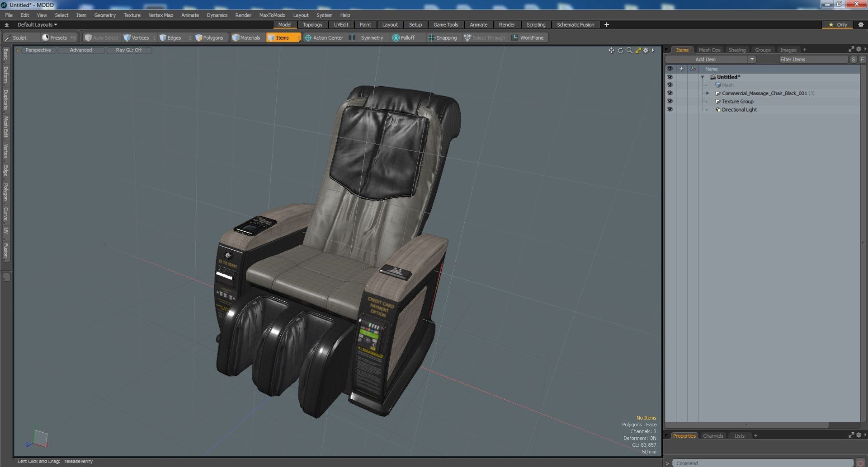
Task: Toggle Select Through mode
Action: tap(485, 37)
